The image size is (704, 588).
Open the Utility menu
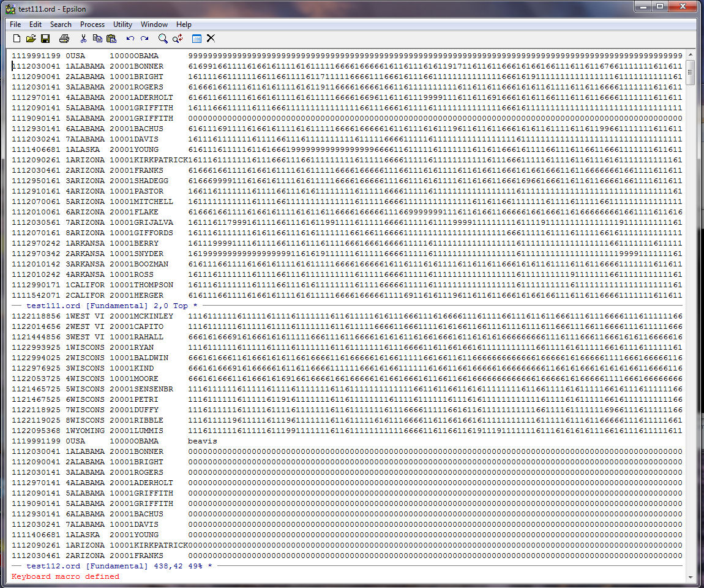tap(122, 24)
